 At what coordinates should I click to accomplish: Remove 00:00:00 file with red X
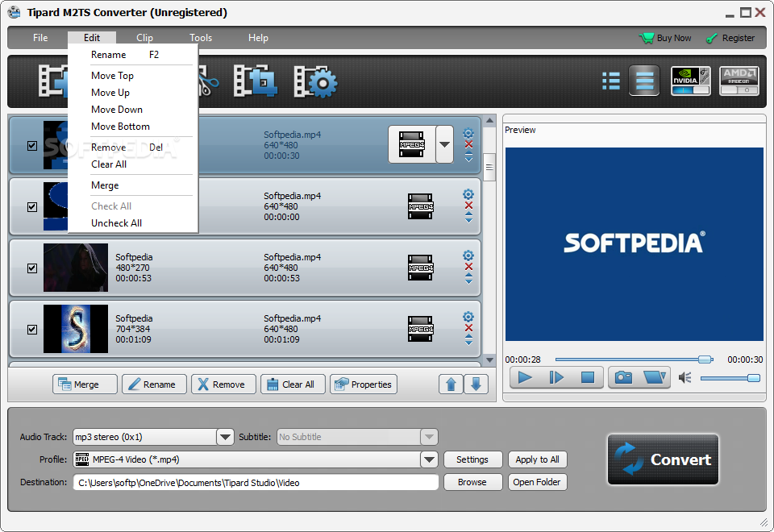click(x=469, y=206)
